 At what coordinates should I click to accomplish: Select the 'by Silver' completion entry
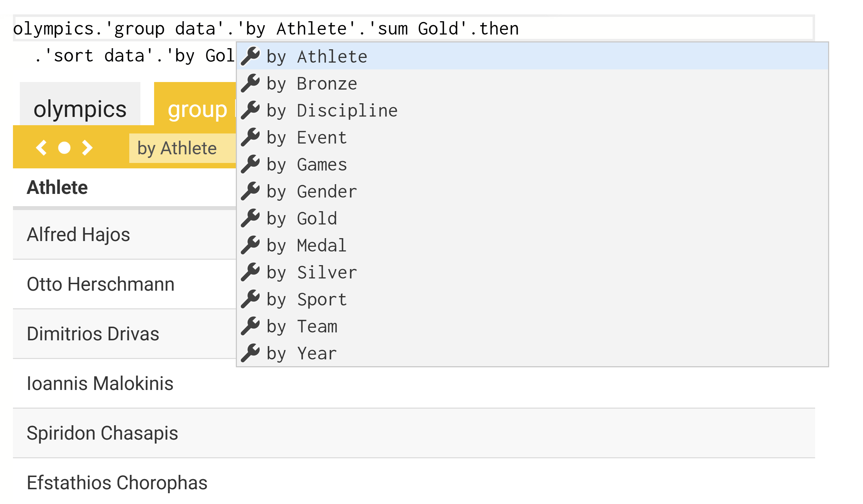click(x=312, y=272)
